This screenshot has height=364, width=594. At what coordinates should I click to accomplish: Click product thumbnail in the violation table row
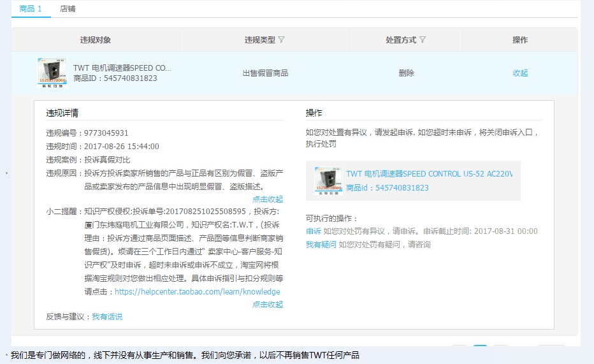[x=52, y=73]
